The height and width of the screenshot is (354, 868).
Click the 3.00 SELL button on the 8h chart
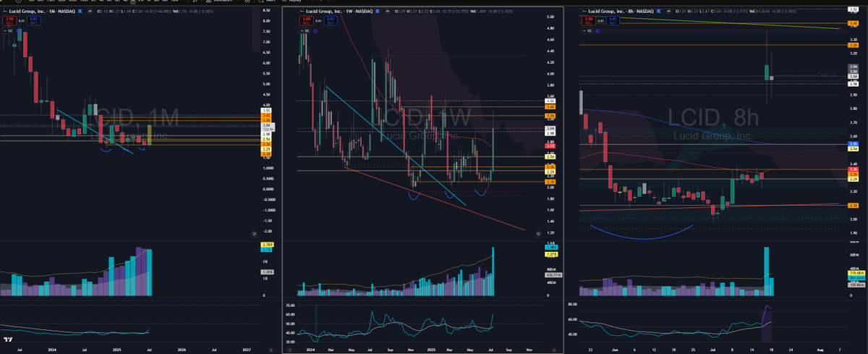click(589, 20)
